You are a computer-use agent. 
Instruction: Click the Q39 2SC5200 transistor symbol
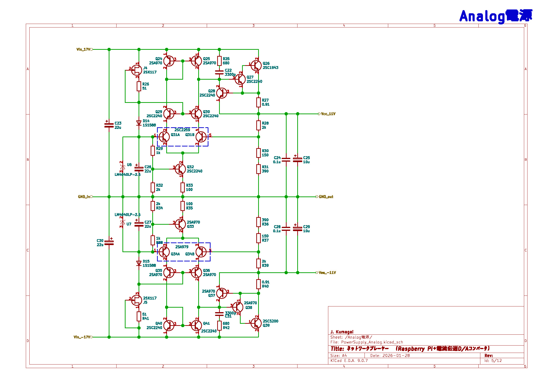(256, 323)
